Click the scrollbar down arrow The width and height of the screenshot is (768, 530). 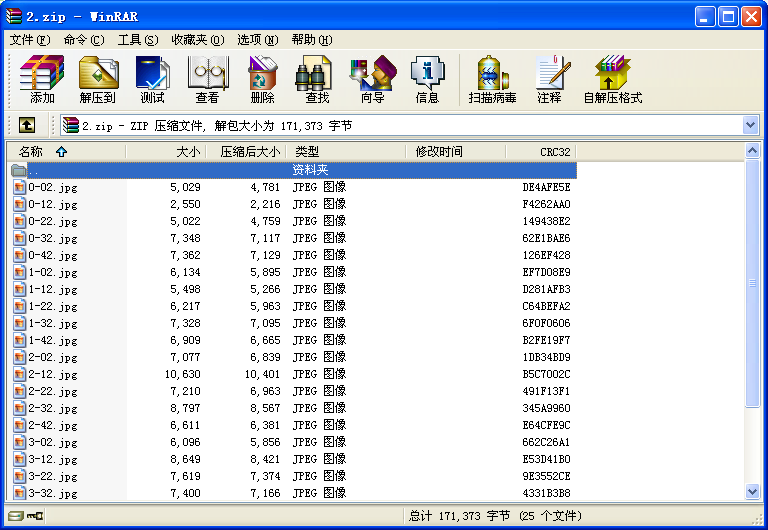click(x=752, y=491)
